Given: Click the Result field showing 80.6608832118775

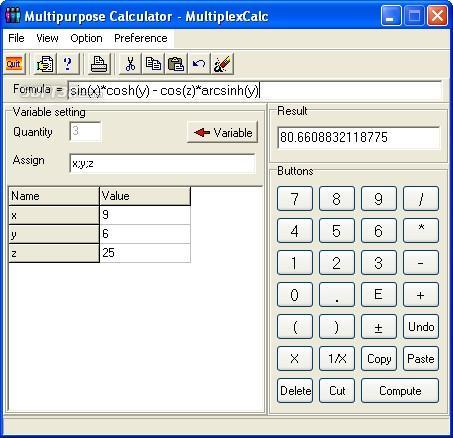Looking at the screenshot, I should (x=358, y=137).
